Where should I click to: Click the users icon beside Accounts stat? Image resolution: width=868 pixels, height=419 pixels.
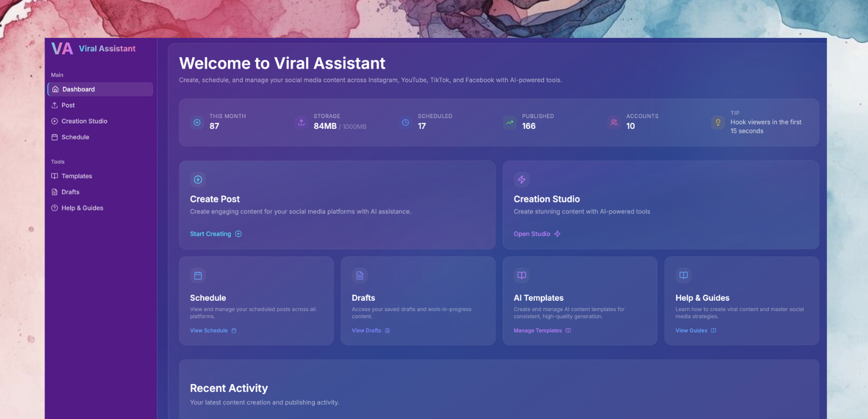pyautogui.click(x=614, y=122)
